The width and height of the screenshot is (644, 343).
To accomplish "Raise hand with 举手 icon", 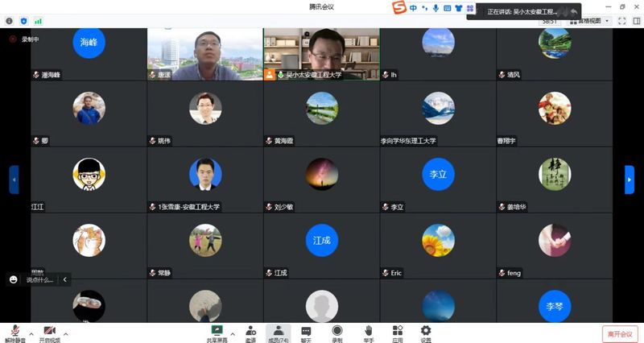I will [368, 332].
